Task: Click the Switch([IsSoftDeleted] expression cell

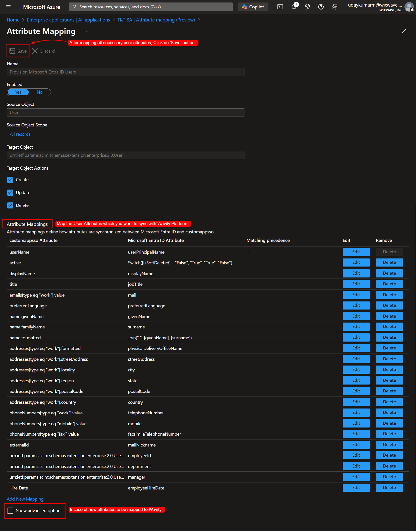Action: [180, 263]
